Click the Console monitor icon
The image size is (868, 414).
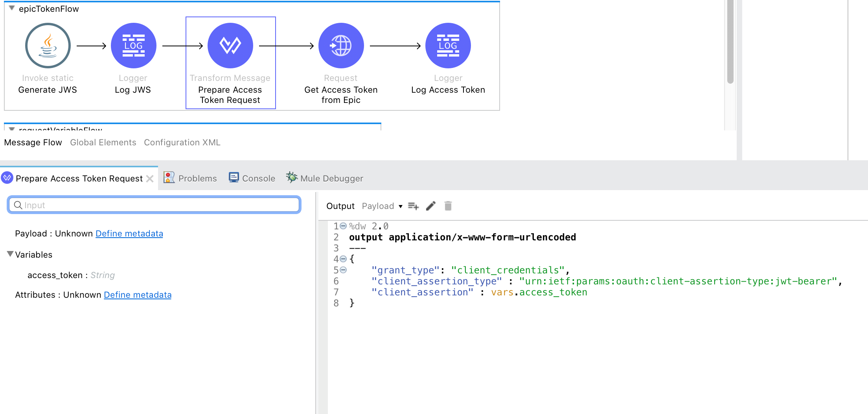234,178
